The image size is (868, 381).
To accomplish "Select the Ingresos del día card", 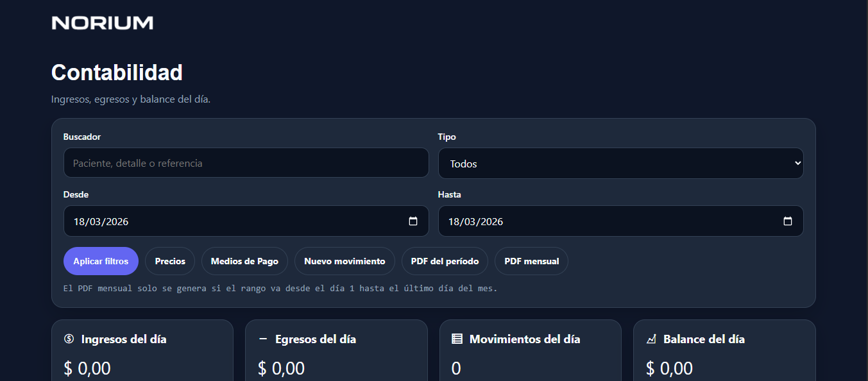I will pyautogui.click(x=142, y=353).
